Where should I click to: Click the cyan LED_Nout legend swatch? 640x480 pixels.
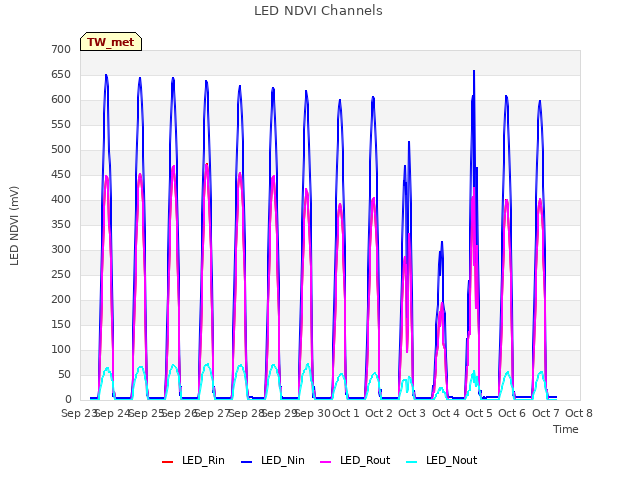tap(412, 462)
